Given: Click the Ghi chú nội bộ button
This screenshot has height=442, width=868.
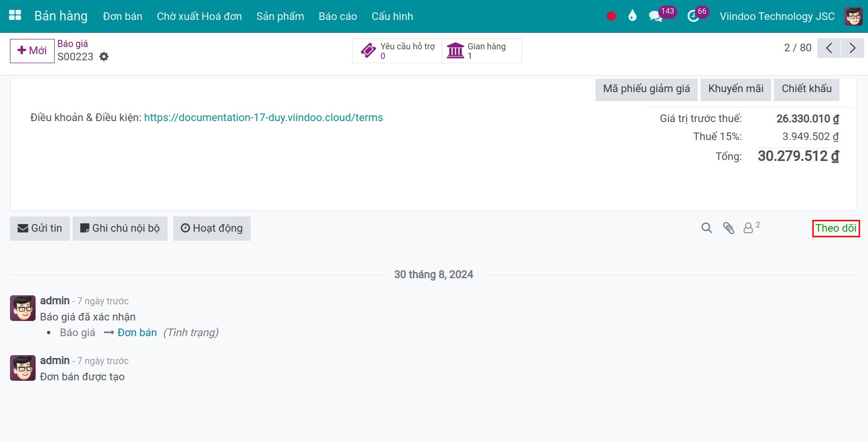Looking at the screenshot, I should tap(120, 228).
